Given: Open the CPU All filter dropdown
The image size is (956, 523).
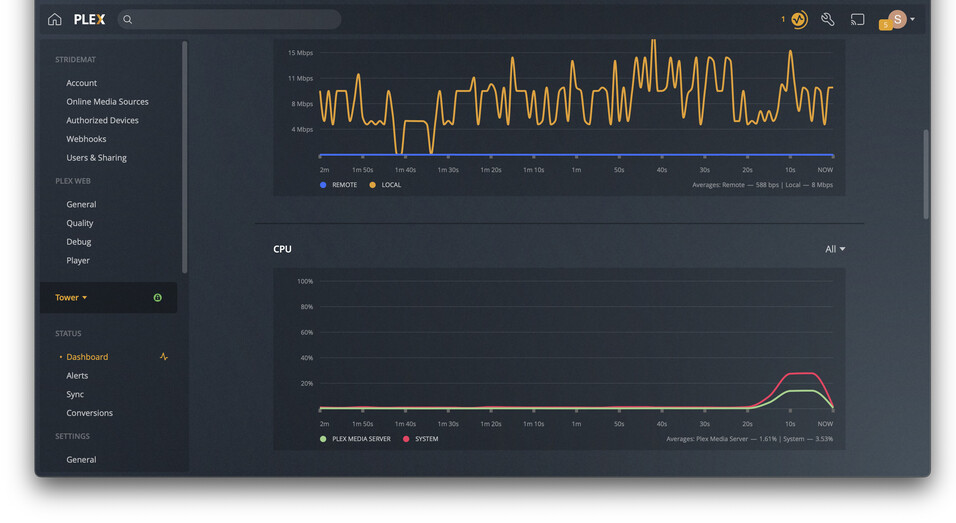Looking at the screenshot, I should pyautogui.click(x=835, y=249).
